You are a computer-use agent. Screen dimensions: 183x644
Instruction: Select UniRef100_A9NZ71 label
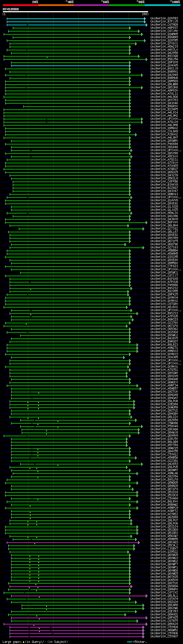coord(164,348)
